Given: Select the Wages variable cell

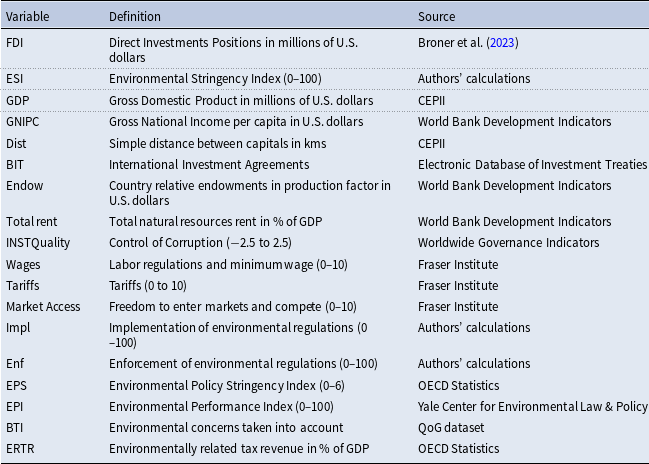Looking at the screenshot, I should point(23,264).
